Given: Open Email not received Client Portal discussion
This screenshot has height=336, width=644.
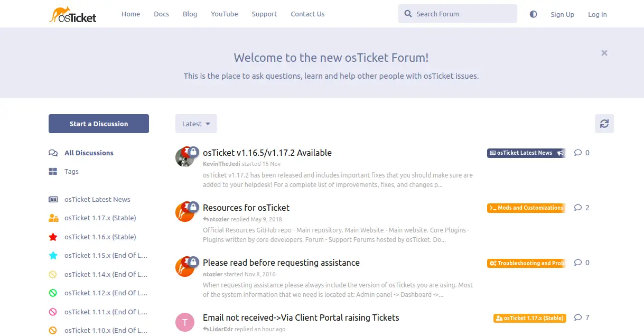Looking at the screenshot, I should [x=301, y=318].
